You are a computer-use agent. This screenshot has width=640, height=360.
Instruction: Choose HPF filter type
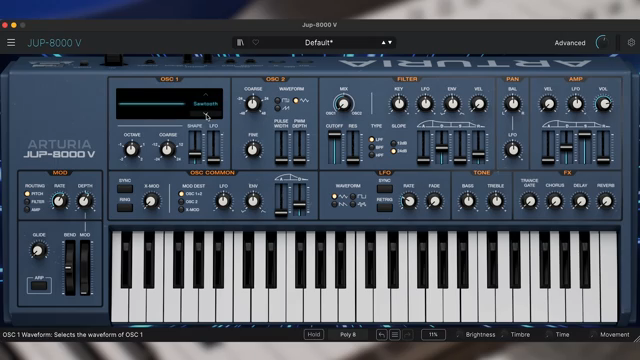372,155
